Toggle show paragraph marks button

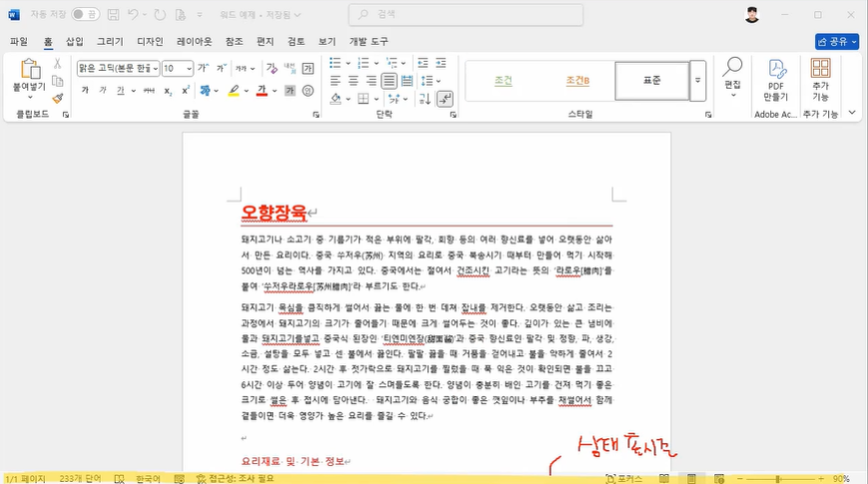[444, 99]
